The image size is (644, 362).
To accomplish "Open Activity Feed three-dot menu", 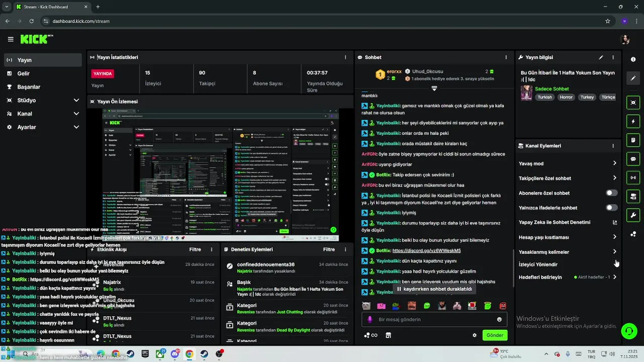I will pyautogui.click(x=211, y=249).
